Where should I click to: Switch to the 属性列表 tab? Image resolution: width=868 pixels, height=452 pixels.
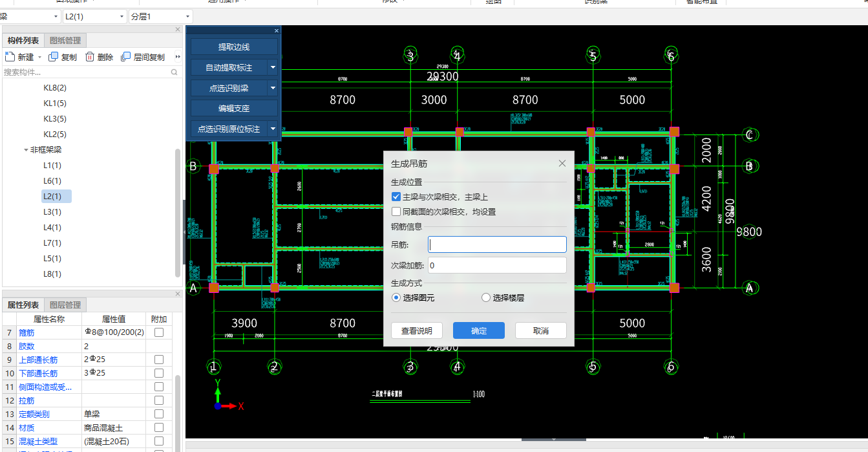23,305
